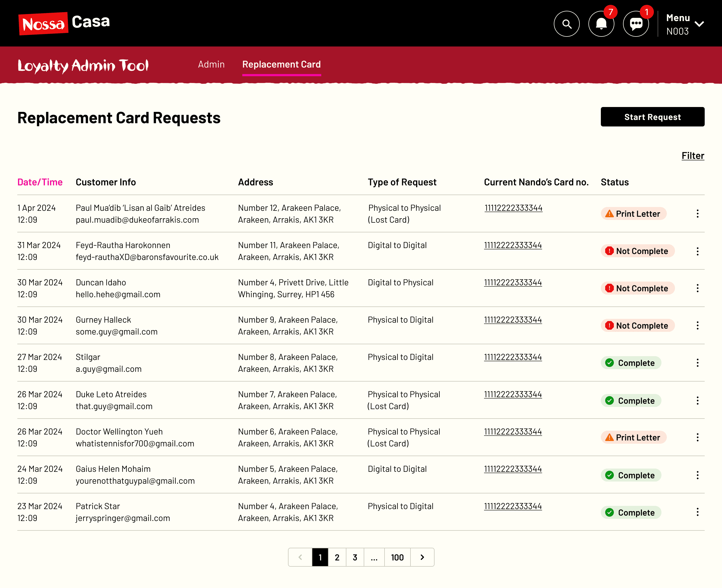Go to next page with right chevron
The image size is (722, 588).
[422, 557]
